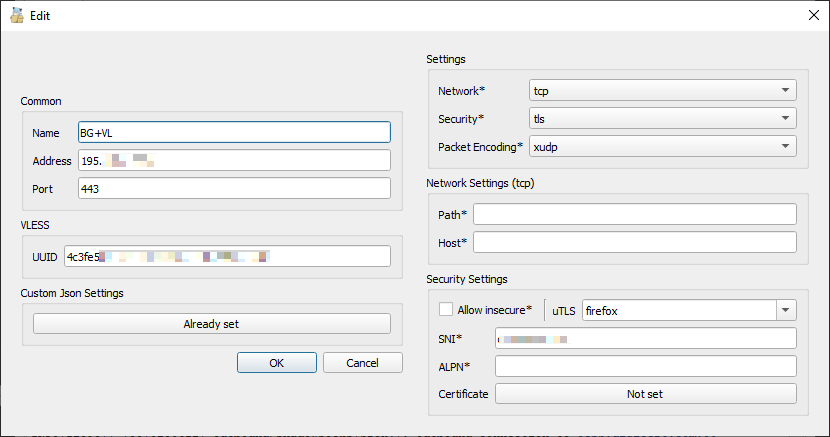Screen dimensions: 830x437
Task: Click the app icon in title bar
Action: click(16, 16)
